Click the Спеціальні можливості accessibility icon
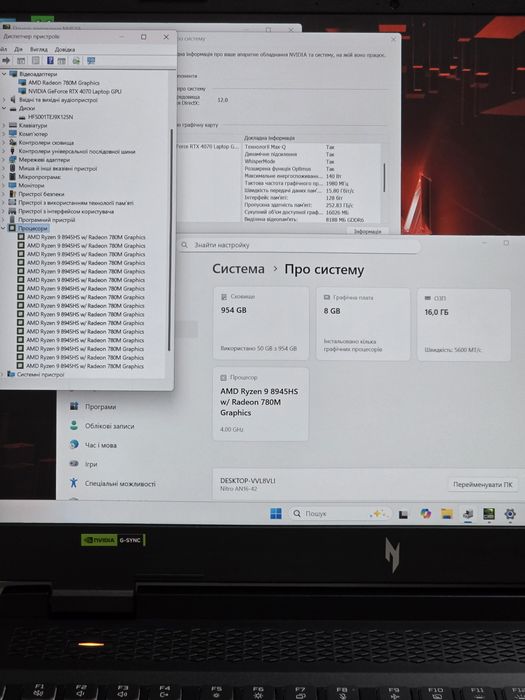This screenshot has width=525, height=700. point(74,483)
